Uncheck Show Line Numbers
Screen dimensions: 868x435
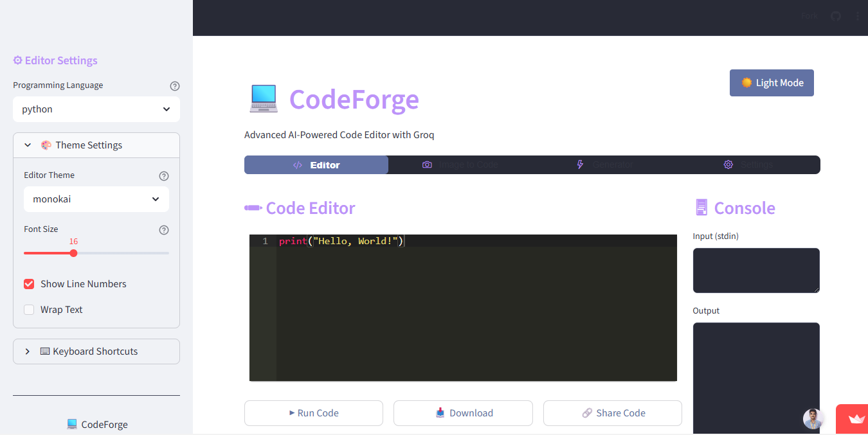point(29,284)
